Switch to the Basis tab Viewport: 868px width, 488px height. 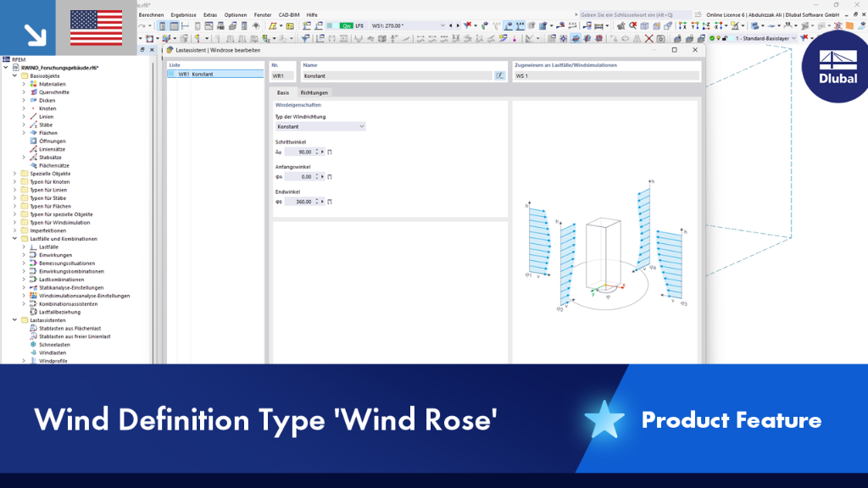coord(283,92)
